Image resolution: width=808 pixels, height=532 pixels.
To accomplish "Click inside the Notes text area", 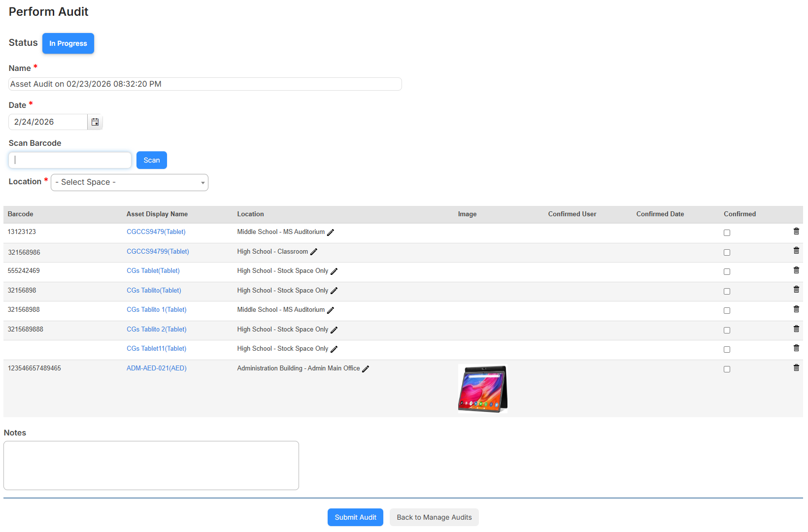I will tap(151, 465).
